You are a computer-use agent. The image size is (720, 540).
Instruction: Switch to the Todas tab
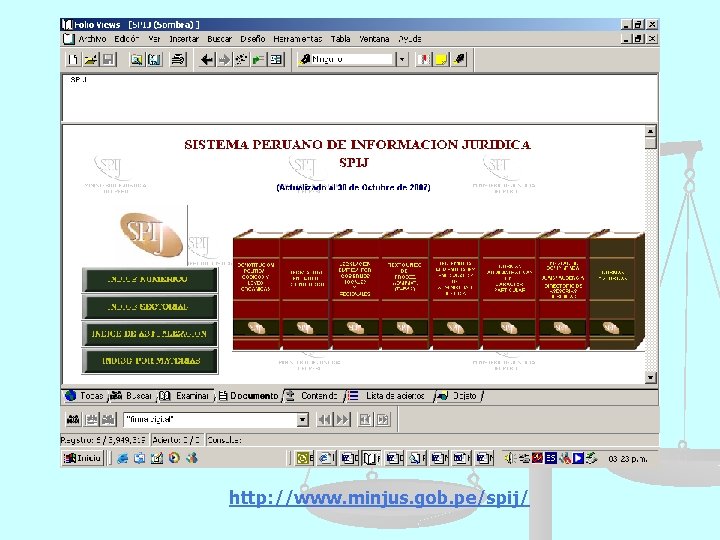tap(85, 396)
